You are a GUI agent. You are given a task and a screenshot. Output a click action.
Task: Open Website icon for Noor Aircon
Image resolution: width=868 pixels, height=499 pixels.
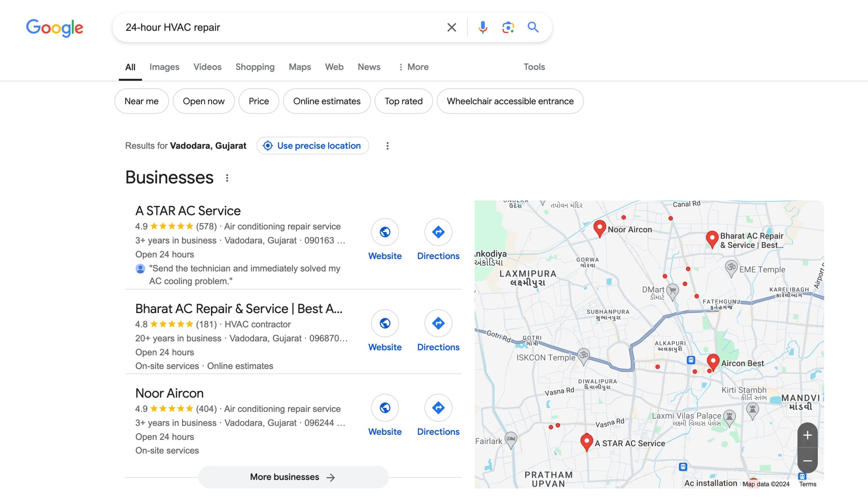coord(385,408)
